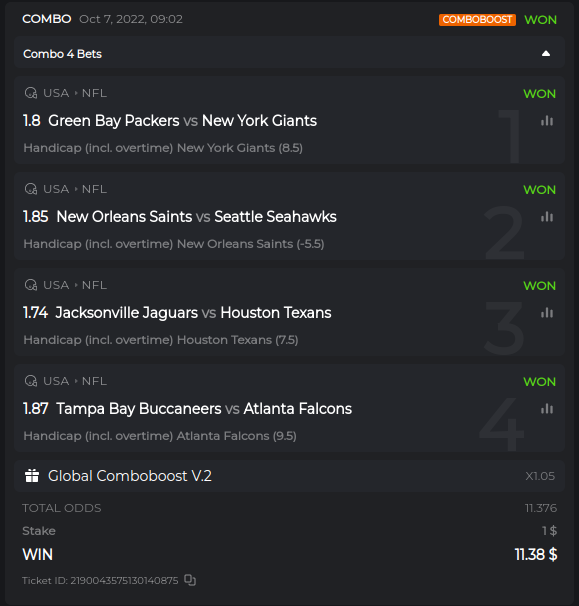Click the orange COMBOBOOST badge
The image size is (579, 606).
[477, 20]
